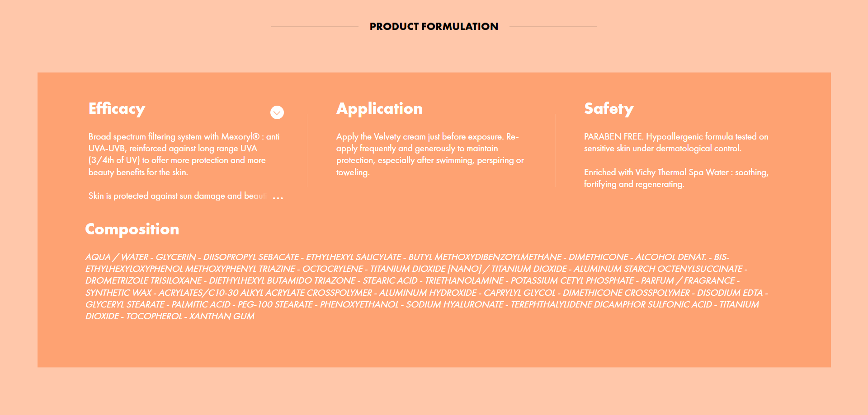
Task: Click 'SODIUM HYALURONATE' in the composition
Action: (x=454, y=305)
